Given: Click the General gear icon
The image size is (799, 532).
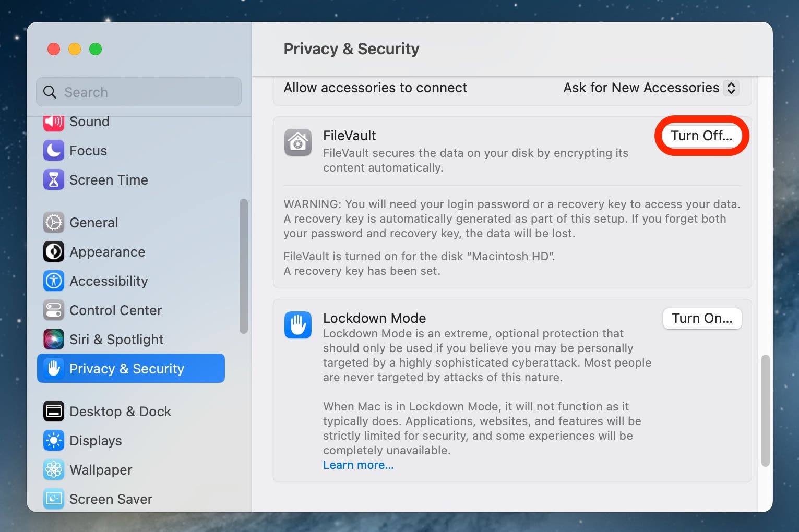Looking at the screenshot, I should (54, 223).
